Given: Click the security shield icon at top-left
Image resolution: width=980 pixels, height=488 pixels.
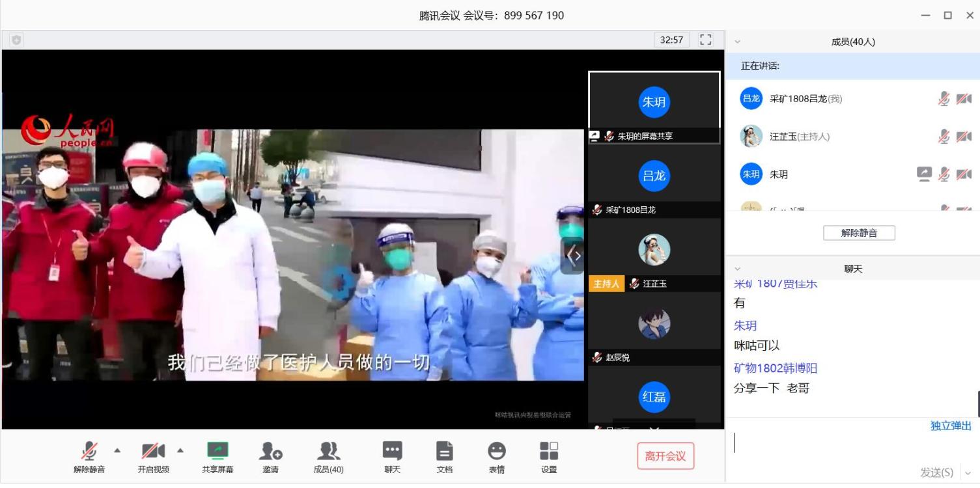Looking at the screenshot, I should coord(16,40).
